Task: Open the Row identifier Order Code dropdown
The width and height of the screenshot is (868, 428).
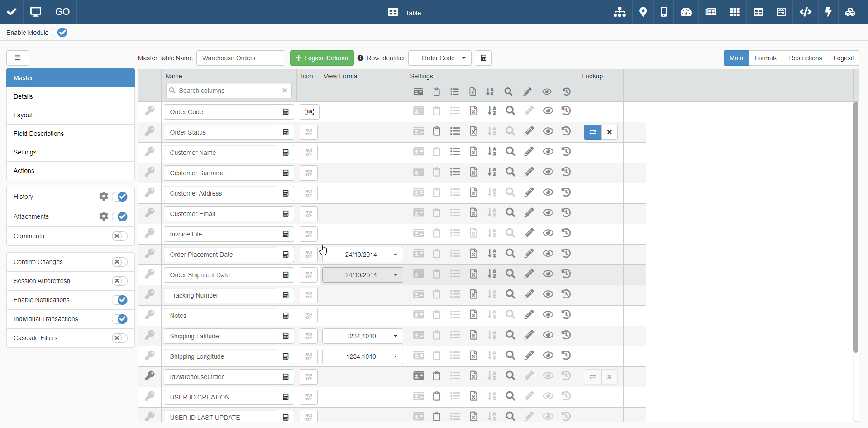Action: pyautogui.click(x=439, y=58)
